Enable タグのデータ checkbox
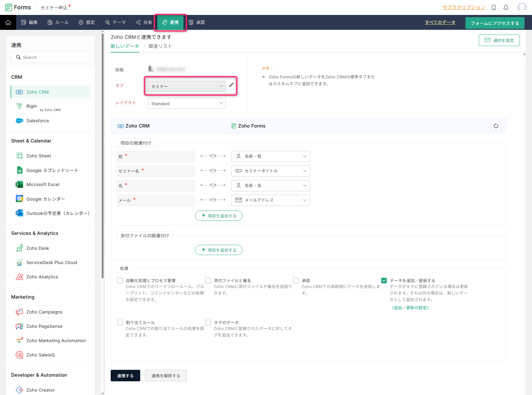The height and width of the screenshot is (395, 532). 208,323
